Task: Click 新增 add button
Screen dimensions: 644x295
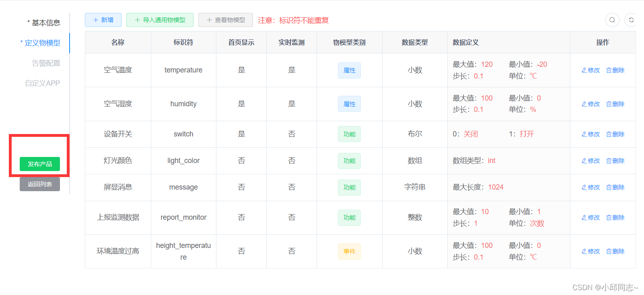Action: [x=103, y=20]
